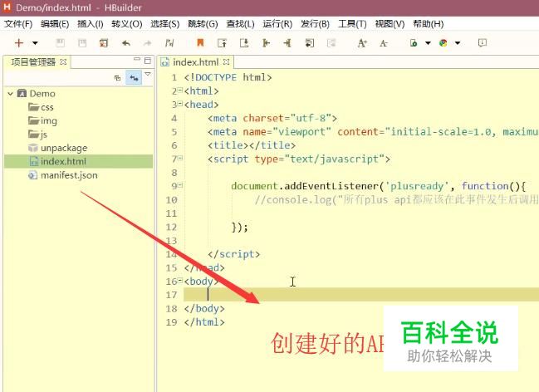Click the Redo arrow icon
Image resolution: width=539 pixels, height=392 pixels.
click(x=148, y=43)
